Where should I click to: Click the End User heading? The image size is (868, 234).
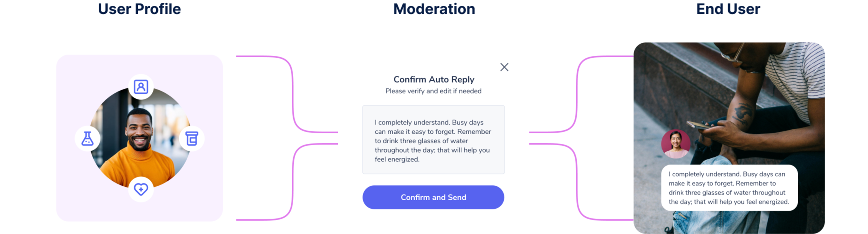[728, 9]
